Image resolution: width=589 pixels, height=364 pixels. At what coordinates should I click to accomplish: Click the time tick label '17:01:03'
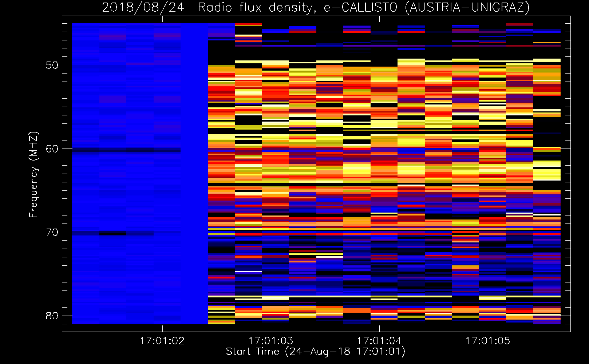click(271, 341)
